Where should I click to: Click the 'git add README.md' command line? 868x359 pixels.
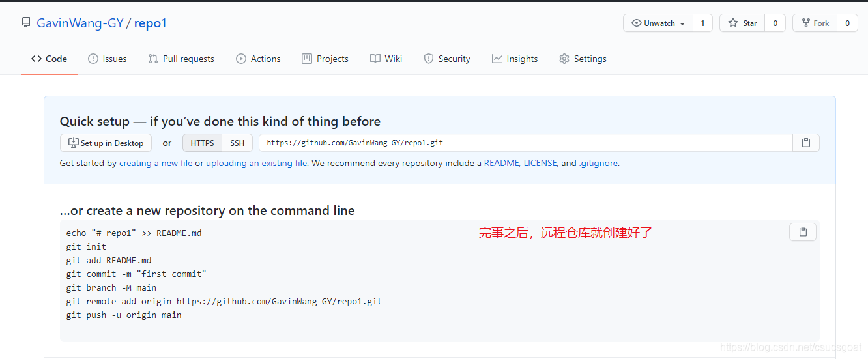pyautogui.click(x=109, y=260)
